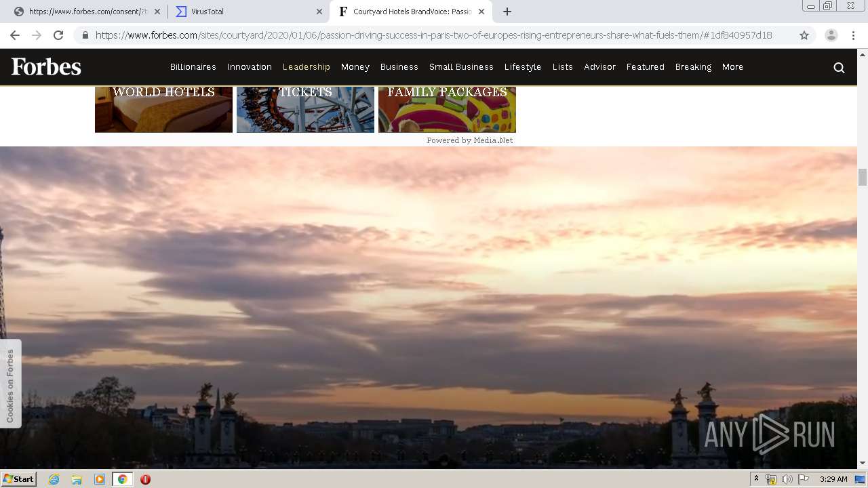Click the volume speaker tray icon

pos(787,479)
